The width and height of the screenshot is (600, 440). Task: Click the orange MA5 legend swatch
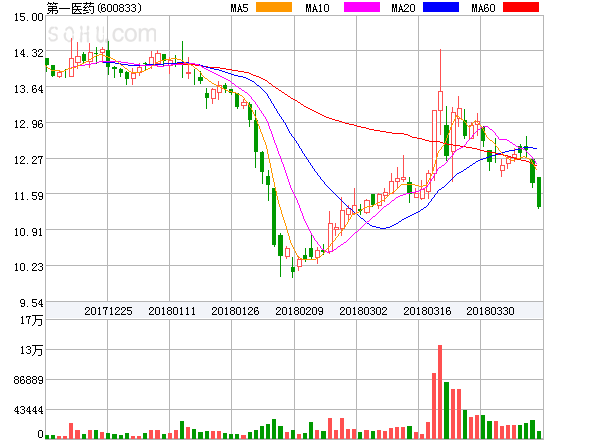coord(274,7)
